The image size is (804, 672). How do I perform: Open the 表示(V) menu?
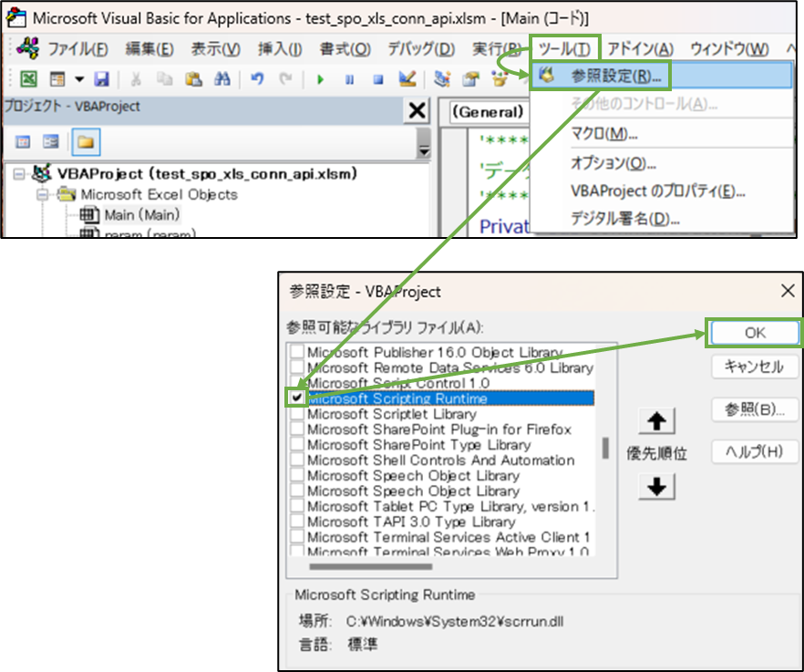pyautogui.click(x=216, y=48)
